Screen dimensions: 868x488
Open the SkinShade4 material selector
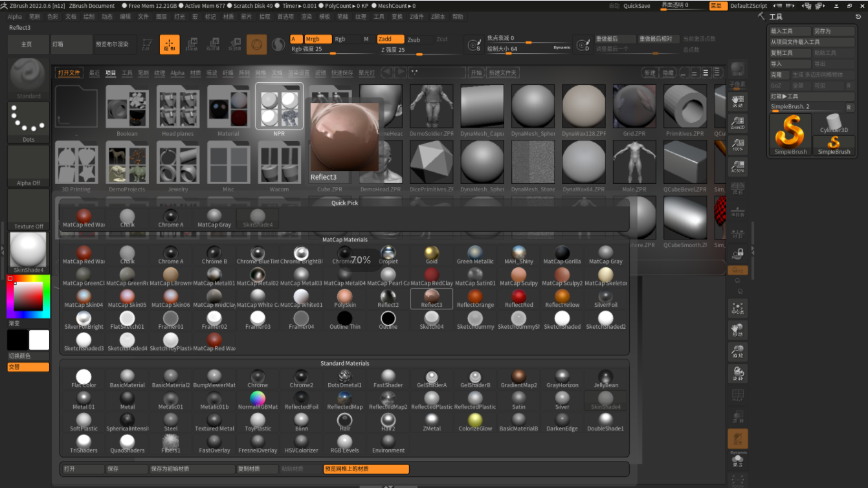click(28, 252)
